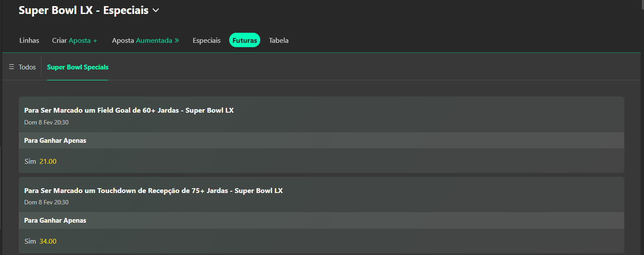Viewport: 644px width, 255px height.
Task: Select the Futuras tab
Action: 245,40
